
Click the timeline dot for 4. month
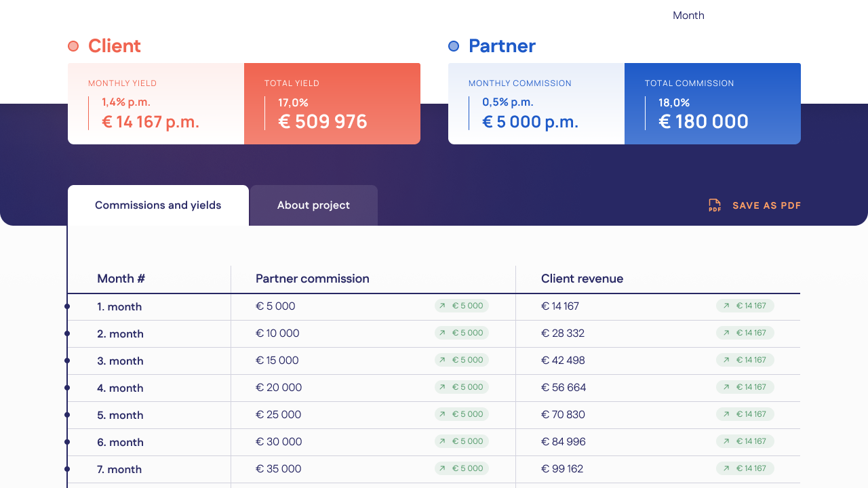[x=67, y=388]
